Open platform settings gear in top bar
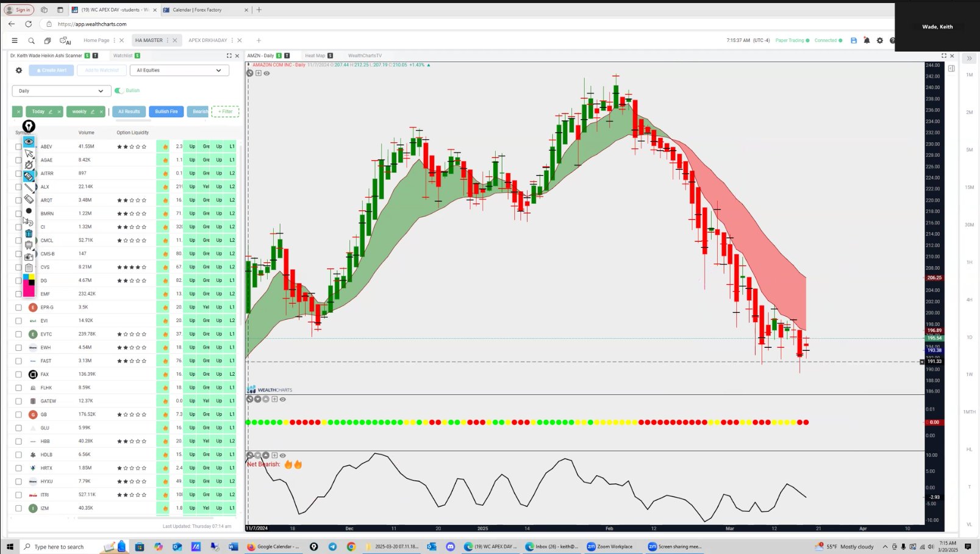980x554 pixels. click(880, 40)
